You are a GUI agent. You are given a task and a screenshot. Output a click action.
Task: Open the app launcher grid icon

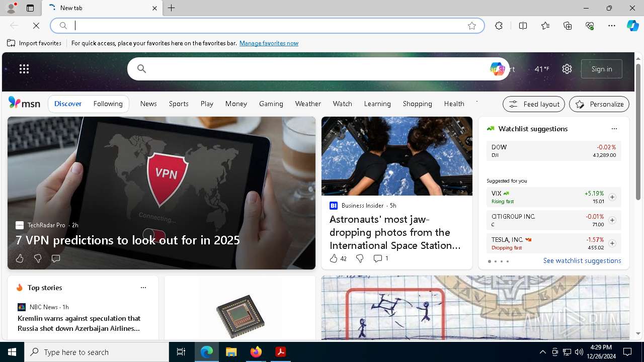(24, 69)
